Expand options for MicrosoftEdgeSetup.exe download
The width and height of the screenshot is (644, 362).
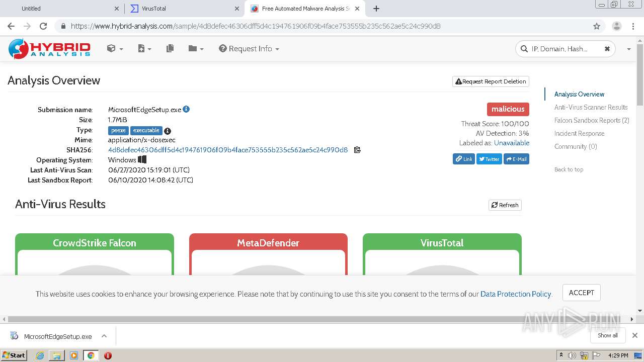pos(104,336)
